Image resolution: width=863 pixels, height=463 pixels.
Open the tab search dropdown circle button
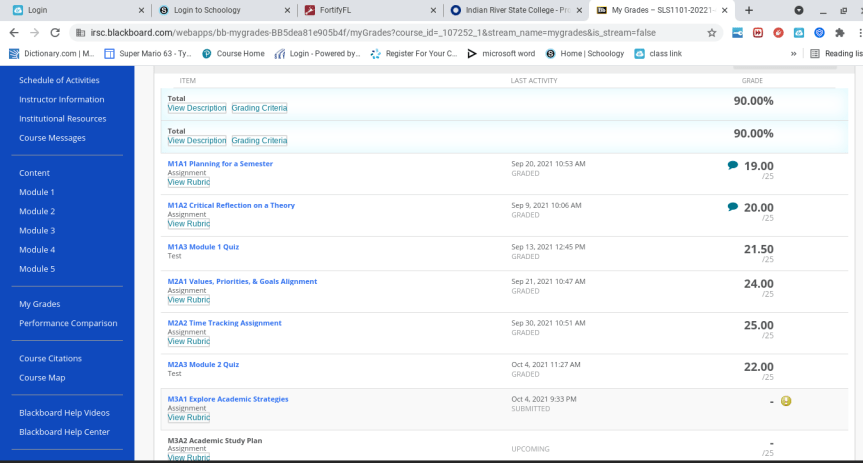(x=798, y=10)
